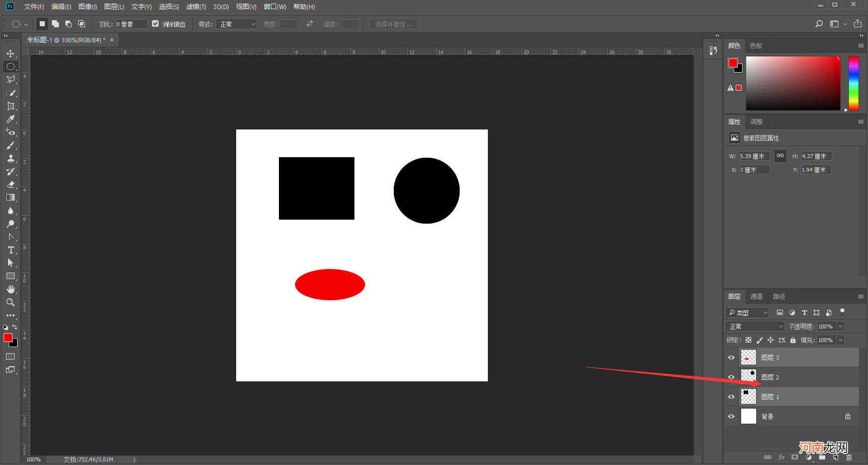The width and height of the screenshot is (868, 465).
Task: Click the Change Screen Mode icon
Action: pos(11,369)
